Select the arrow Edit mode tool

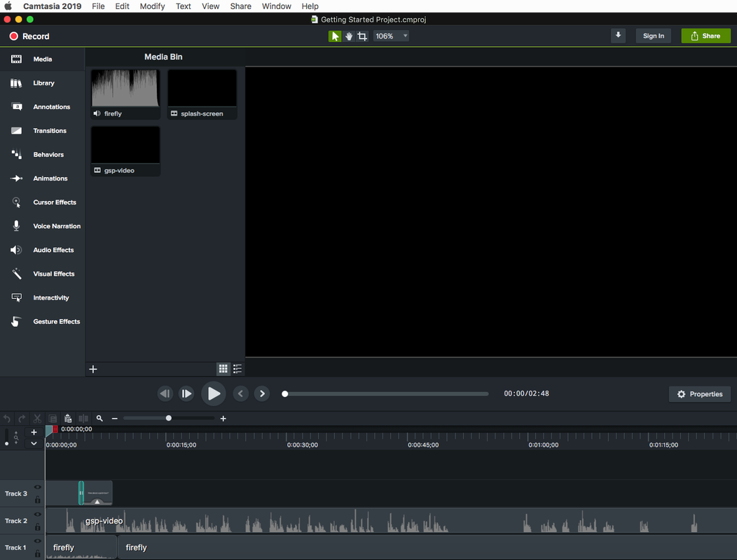(x=335, y=36)
